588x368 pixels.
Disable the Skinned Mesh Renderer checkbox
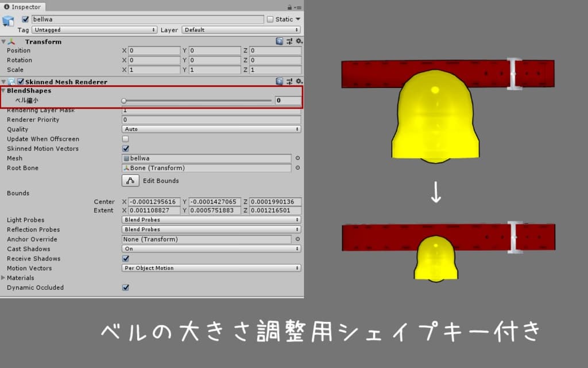pos(21,82)
